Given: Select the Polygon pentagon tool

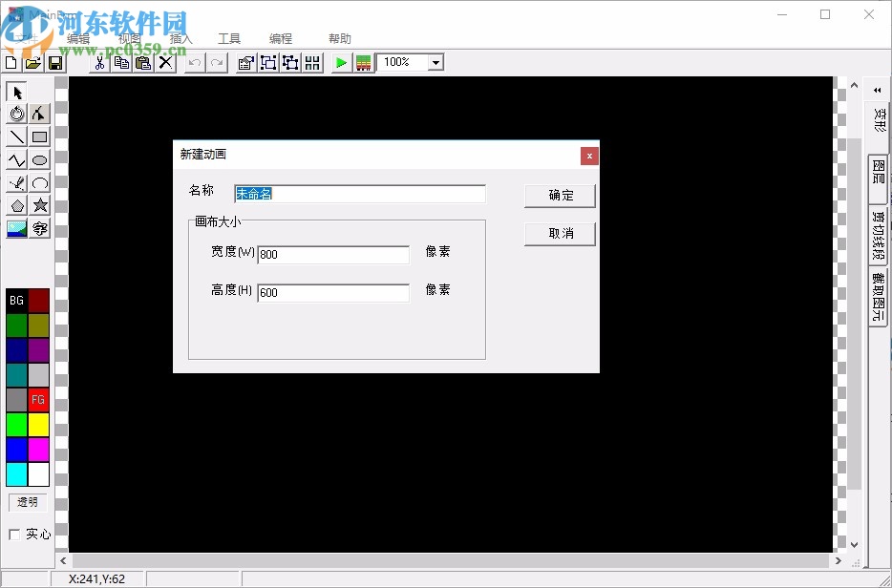Looking at the screenshot, I should pos(17,205).
